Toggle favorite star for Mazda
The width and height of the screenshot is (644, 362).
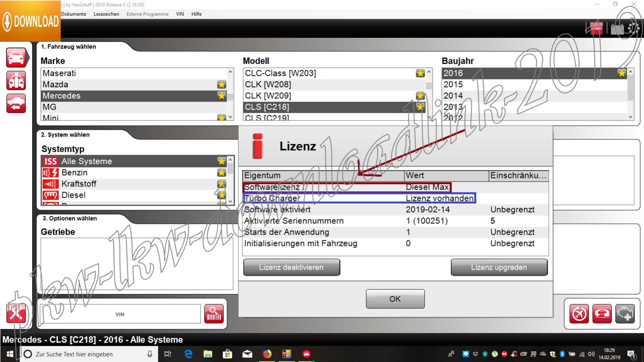click(221, 85)
